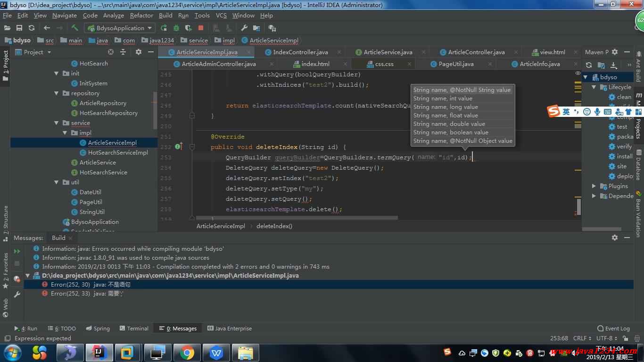The height and width of the screenshot is (362, 644).
Task: Open Maven panel gear settings
Action: (x=615, y=52)
